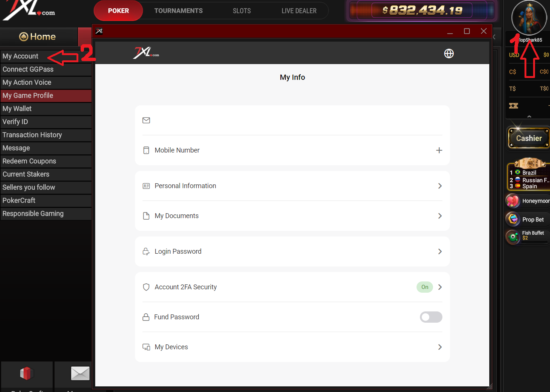
Task: Open My Account menu item
Action: (x=46, y=56)
